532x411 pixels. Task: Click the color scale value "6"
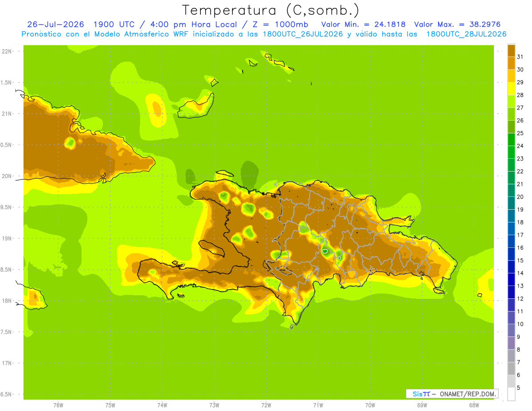[519, 375]
